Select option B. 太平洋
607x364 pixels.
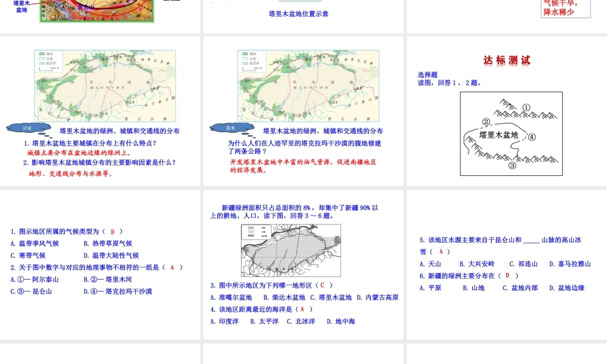[x=265, y=322]
